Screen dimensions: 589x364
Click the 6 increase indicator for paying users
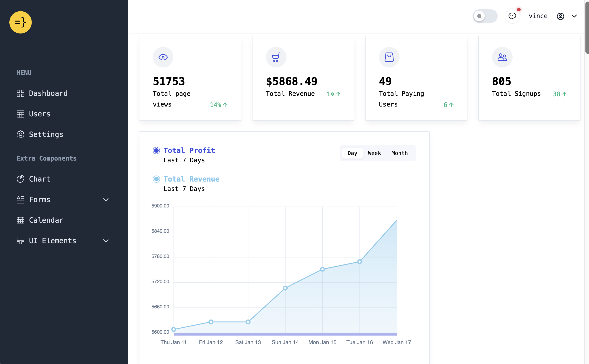tap(448, 105)
